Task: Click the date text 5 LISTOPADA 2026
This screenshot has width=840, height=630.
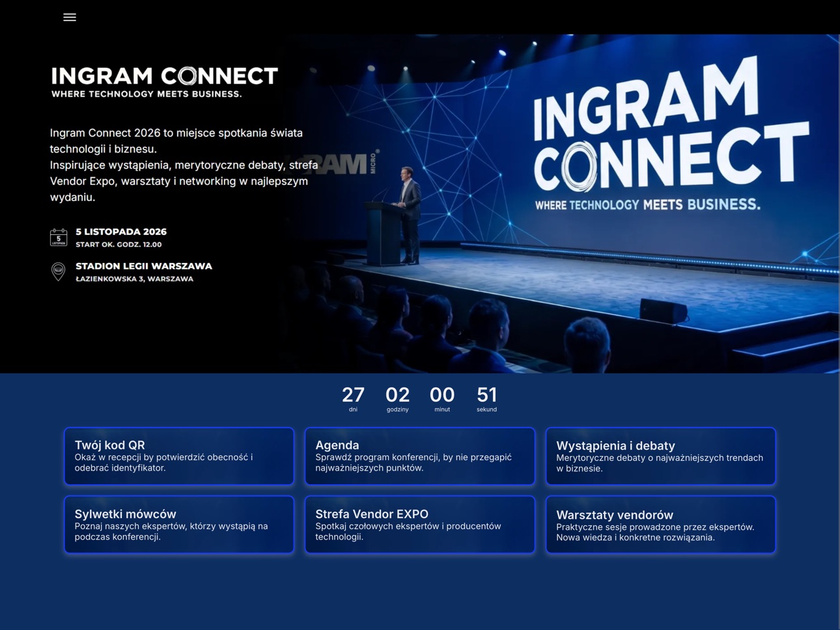Action: (x=121, y=232)
